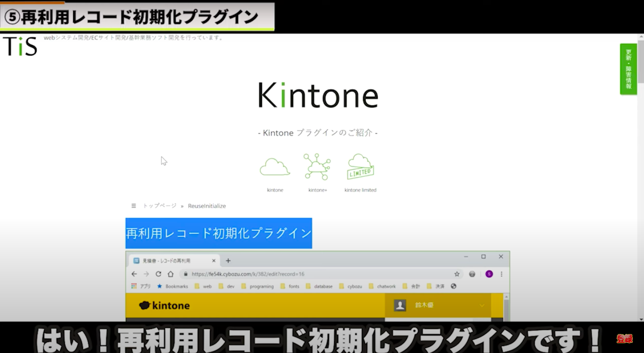644x353 pixels.
Task: Click the purple S profile avatar
Action: [488, 273]
